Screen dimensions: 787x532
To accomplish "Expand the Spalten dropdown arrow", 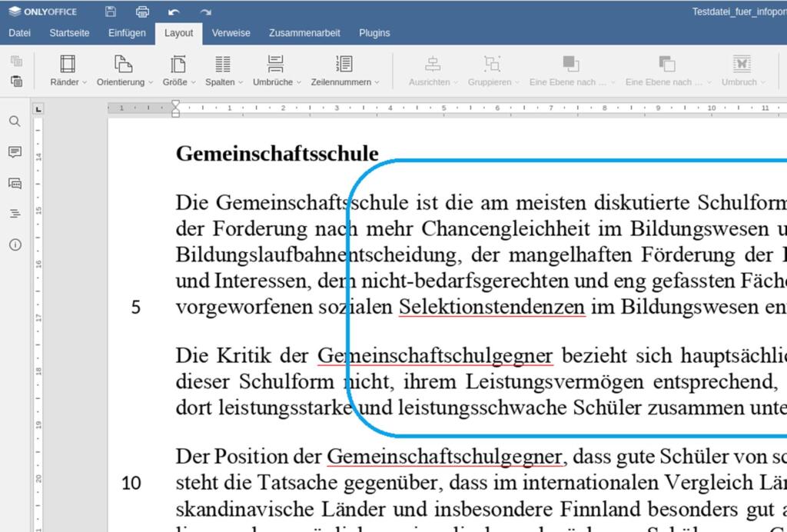I will pos(241,82).
